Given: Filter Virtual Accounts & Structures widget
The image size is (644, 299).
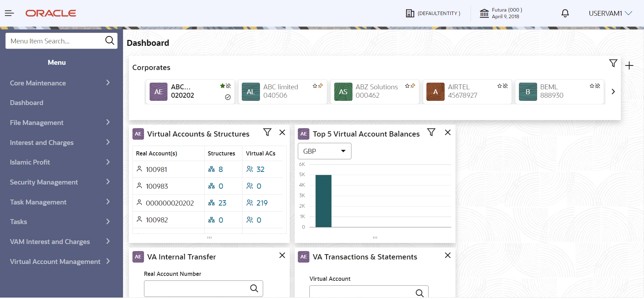Looking at the screenshot, I should pyautogui.click(x=267, y=132).
